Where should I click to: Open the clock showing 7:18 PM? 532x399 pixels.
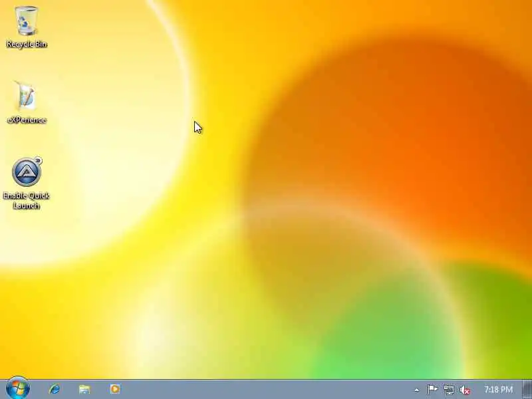498,389
